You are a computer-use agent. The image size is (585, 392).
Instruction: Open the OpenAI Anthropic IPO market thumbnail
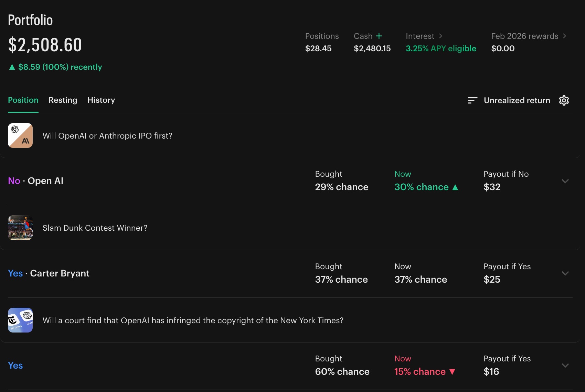point(20,135)
